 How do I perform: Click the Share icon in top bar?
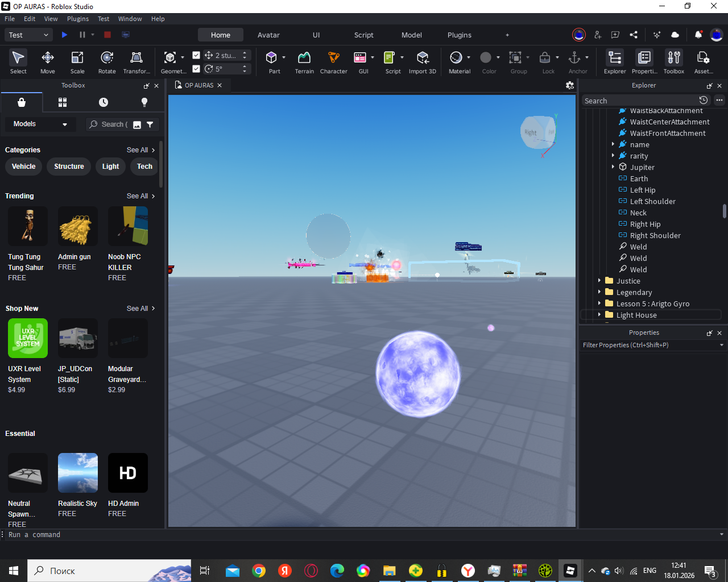point(634,35)
